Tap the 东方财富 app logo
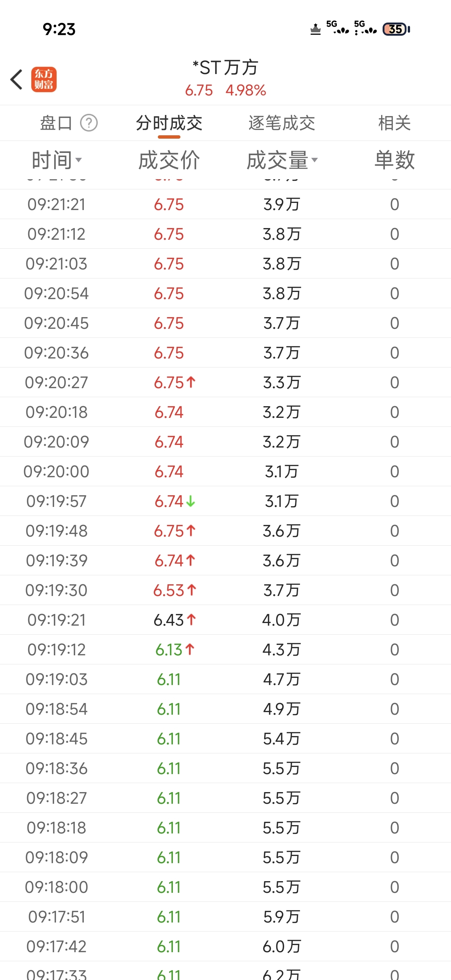Screen dimensions: 451x980 tap(44, 80)
